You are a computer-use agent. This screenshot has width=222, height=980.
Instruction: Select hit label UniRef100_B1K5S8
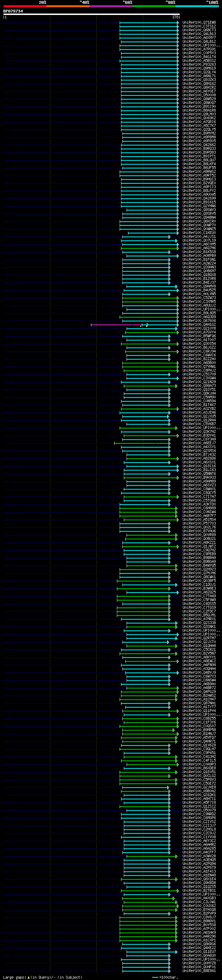pos(199,252)
